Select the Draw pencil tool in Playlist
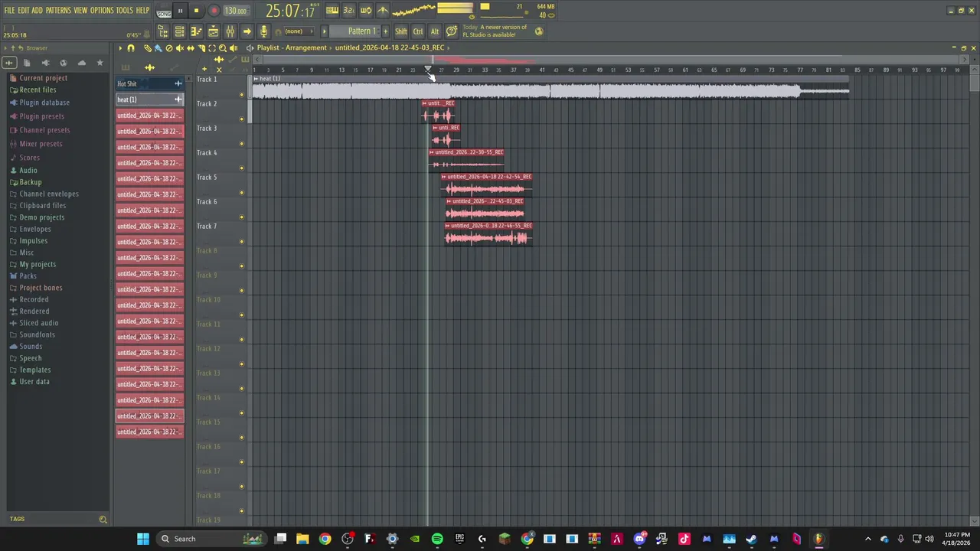 [x=148, y=48]
